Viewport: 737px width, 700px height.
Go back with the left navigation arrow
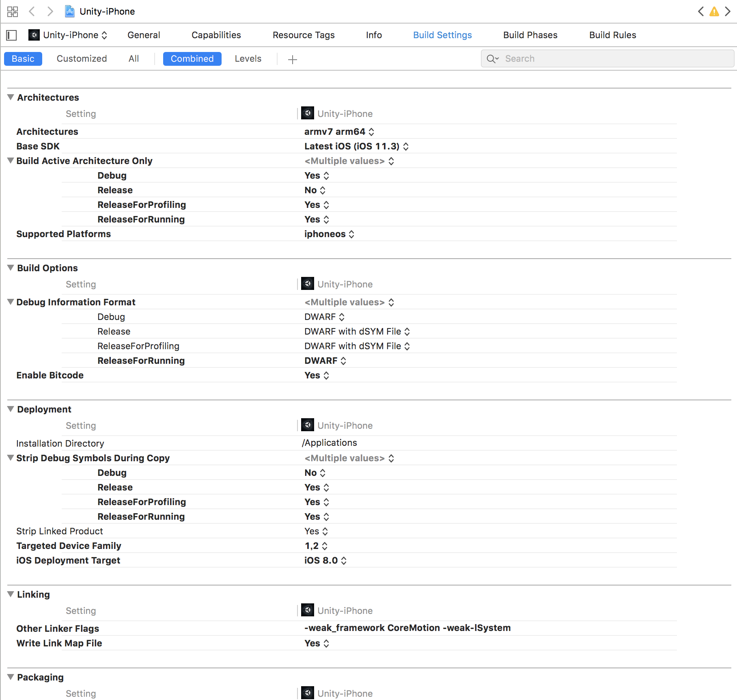click(x=32, y=11)
